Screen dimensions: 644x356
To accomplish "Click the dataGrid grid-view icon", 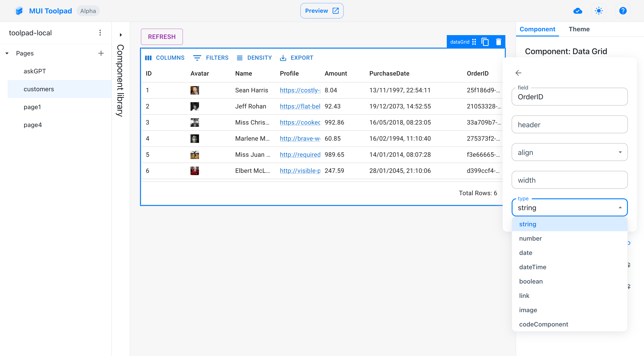I will point(474,41).
